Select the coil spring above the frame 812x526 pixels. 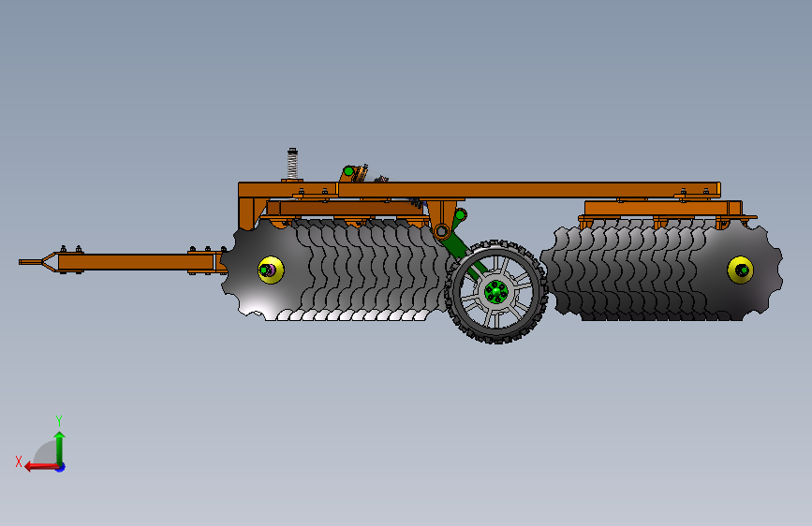pos(292,164)
